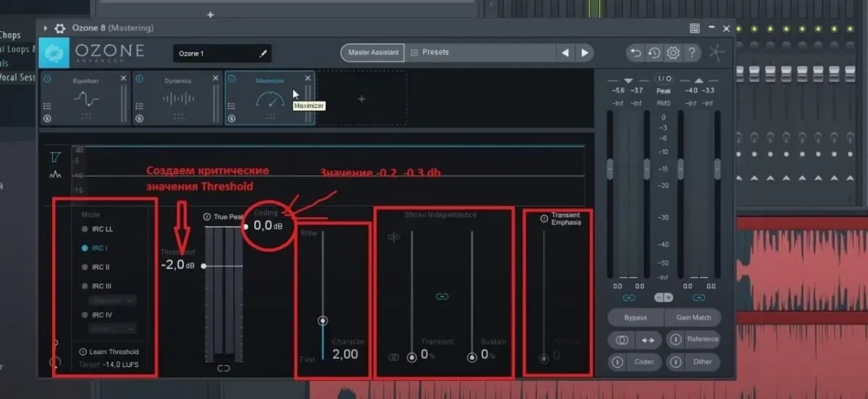Click the Character slider handle
Viewport: 868px width, 399px height.
point(323,321)
